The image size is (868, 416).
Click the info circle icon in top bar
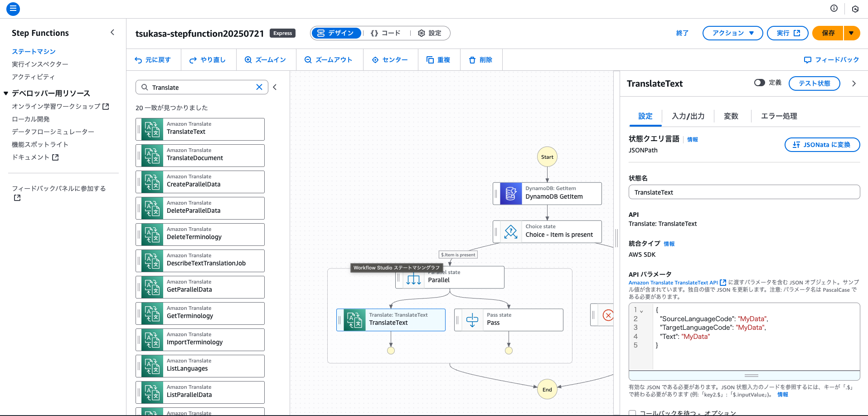(834, 8)
